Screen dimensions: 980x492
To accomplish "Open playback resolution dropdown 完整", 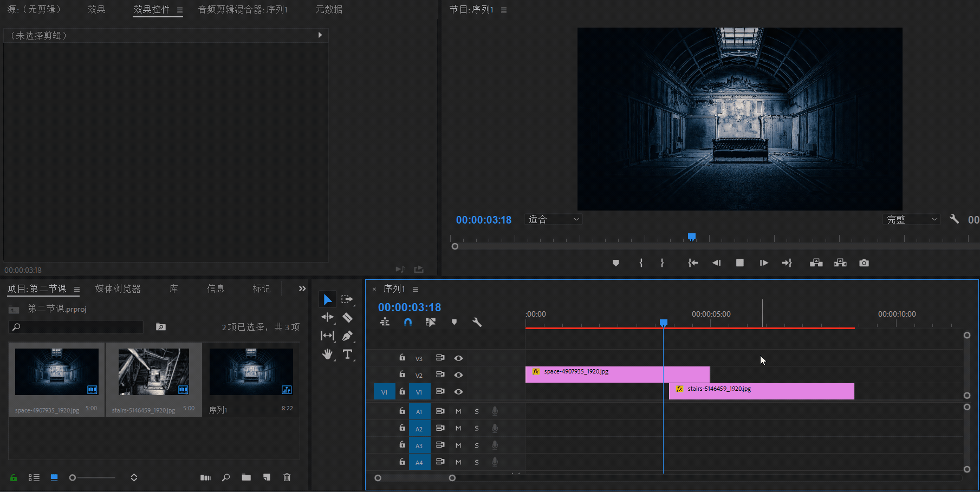I will point(911,219).
